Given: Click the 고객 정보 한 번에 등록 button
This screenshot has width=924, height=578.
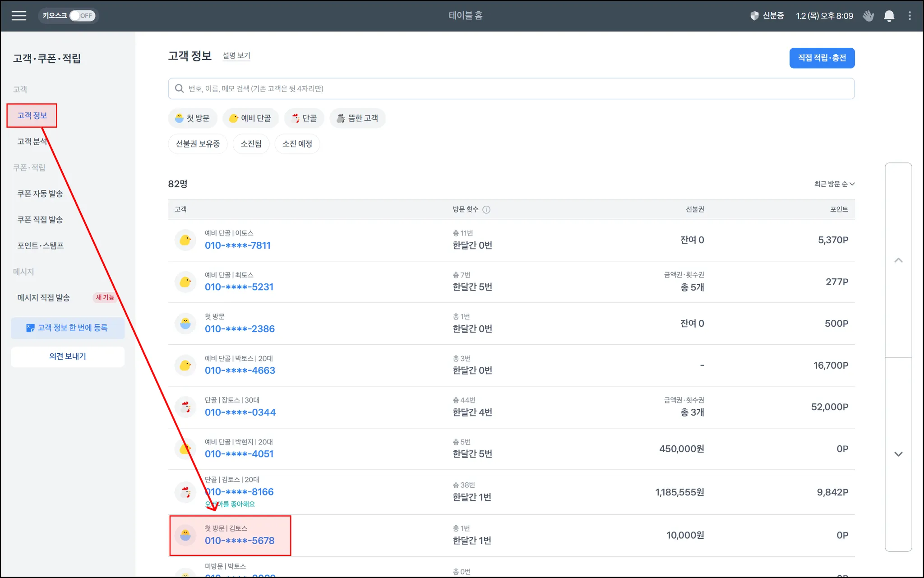Looking at the screenshot, I should pyautogui.click(x=68, y=328).
